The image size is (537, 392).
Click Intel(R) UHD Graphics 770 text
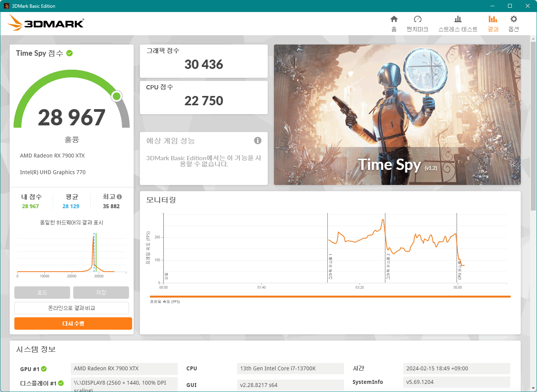coord(53,172)
